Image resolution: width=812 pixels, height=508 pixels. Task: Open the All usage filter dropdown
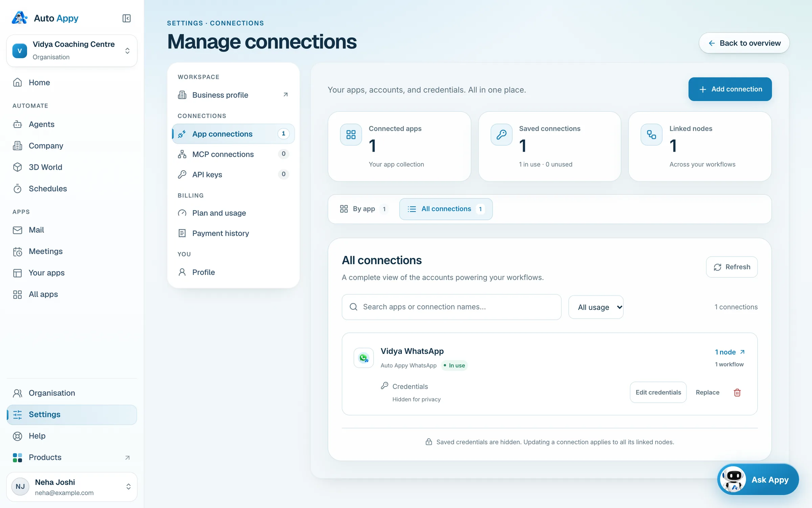(x=596, y=307)
